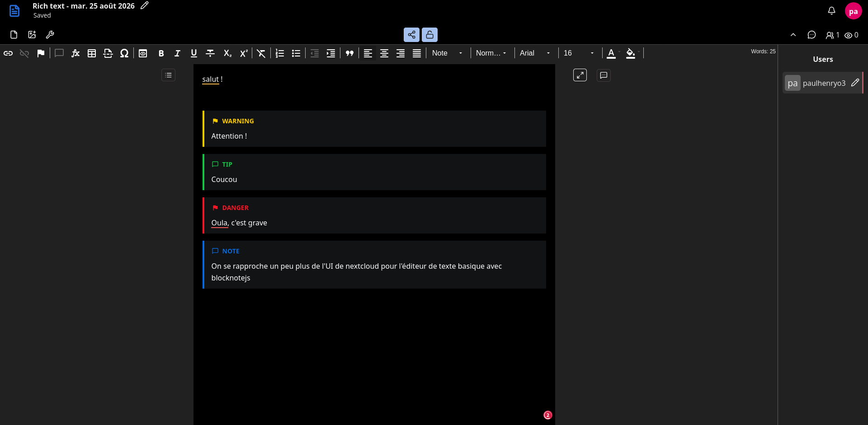Show the table of contents
This screenshot has height=425, width=868.
pyautogui.click(x=168, y=75)
